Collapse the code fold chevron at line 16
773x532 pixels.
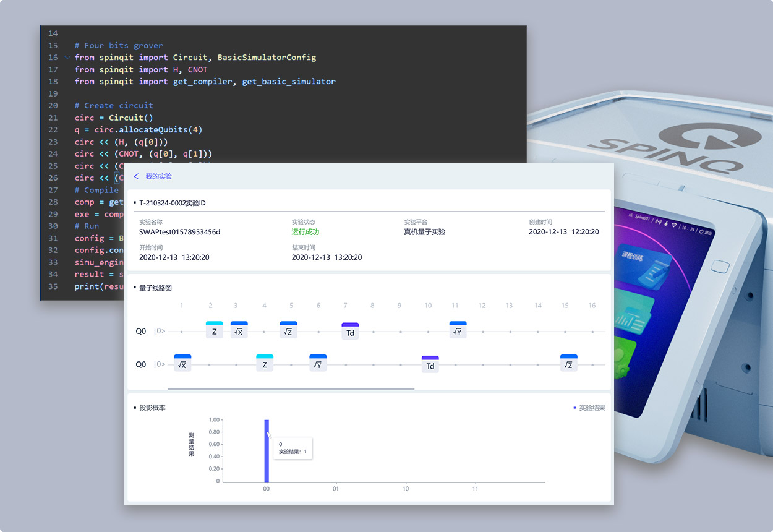[67, 58]
